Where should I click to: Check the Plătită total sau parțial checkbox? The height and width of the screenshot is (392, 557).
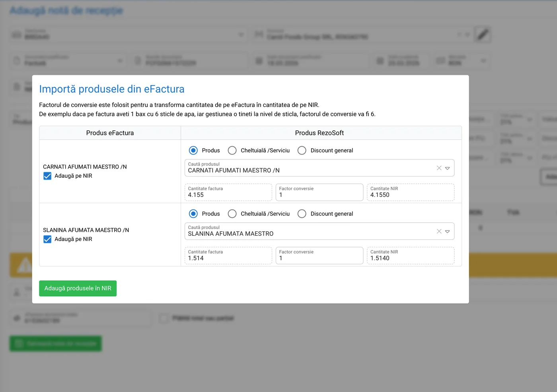click(x=164, y=318)
